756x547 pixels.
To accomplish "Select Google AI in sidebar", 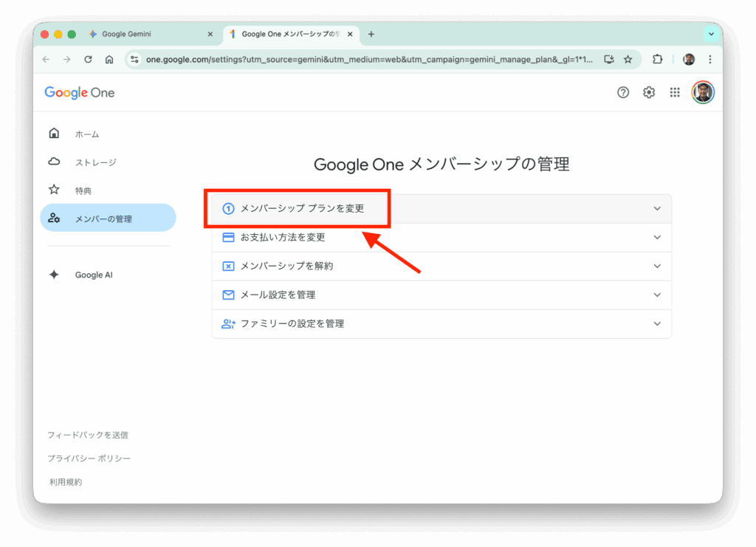I will (94, 275).
